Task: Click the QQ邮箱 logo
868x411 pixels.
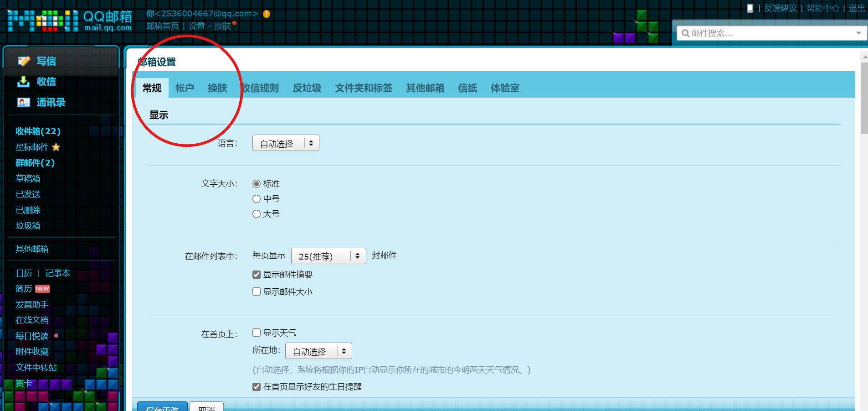Action: pyautogui.click(x=69, y=21)
